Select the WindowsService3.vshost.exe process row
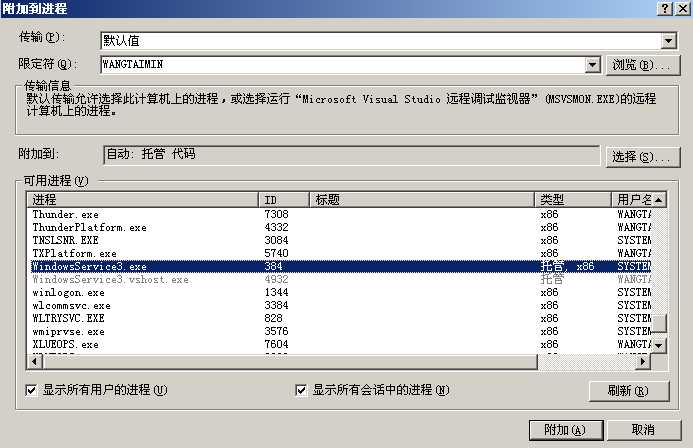This screenshot has width=693, height=448. [x=341, y=279]
